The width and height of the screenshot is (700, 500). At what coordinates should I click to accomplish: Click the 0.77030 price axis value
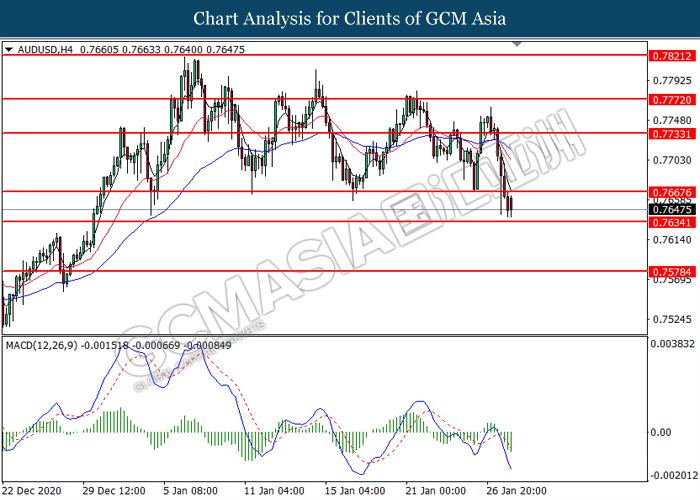point(672,160)
